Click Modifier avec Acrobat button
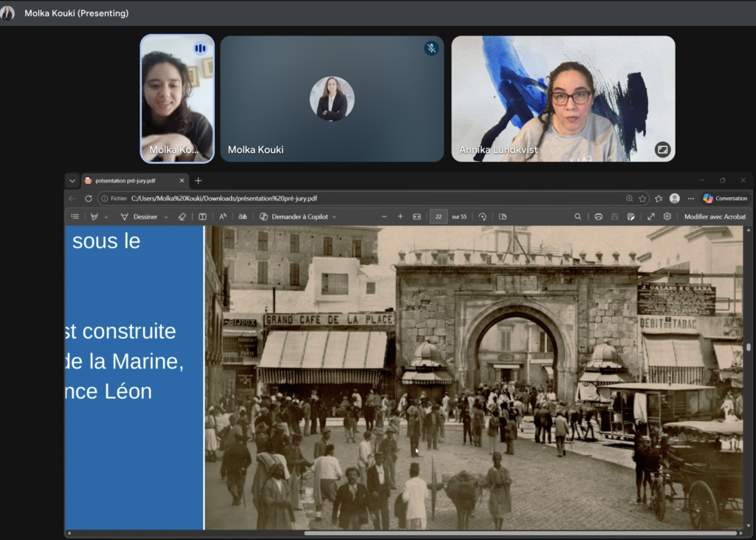This screenshot has height=540, width=756. [x=715, y=216]
